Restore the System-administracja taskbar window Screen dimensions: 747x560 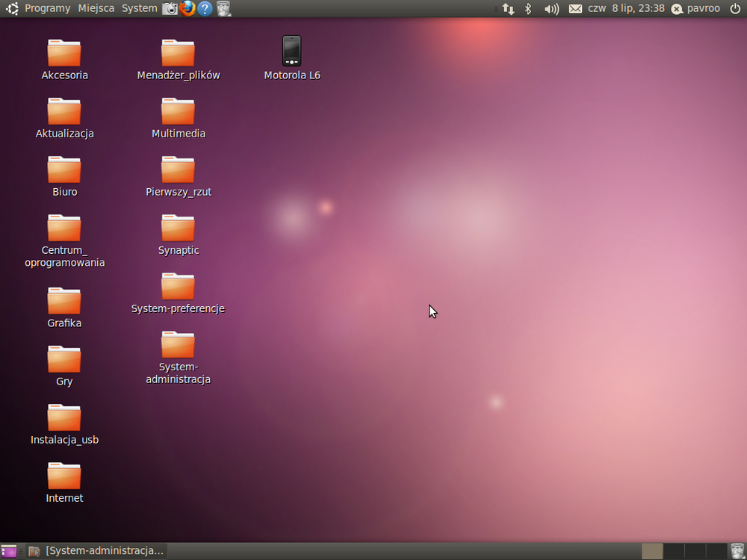pyautogui.click(x=96, y=551)
